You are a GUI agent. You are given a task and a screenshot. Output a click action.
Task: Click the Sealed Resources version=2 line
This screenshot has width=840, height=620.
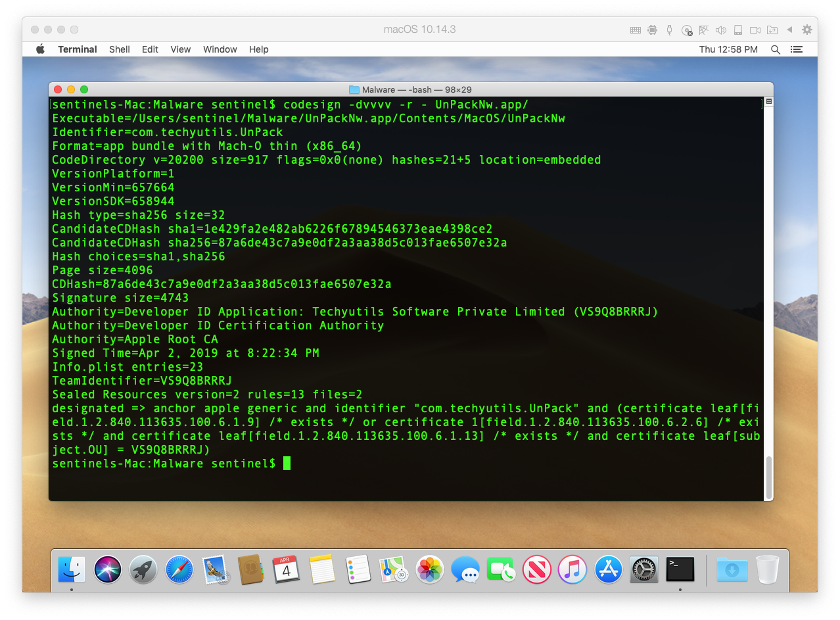pos(207,394)
